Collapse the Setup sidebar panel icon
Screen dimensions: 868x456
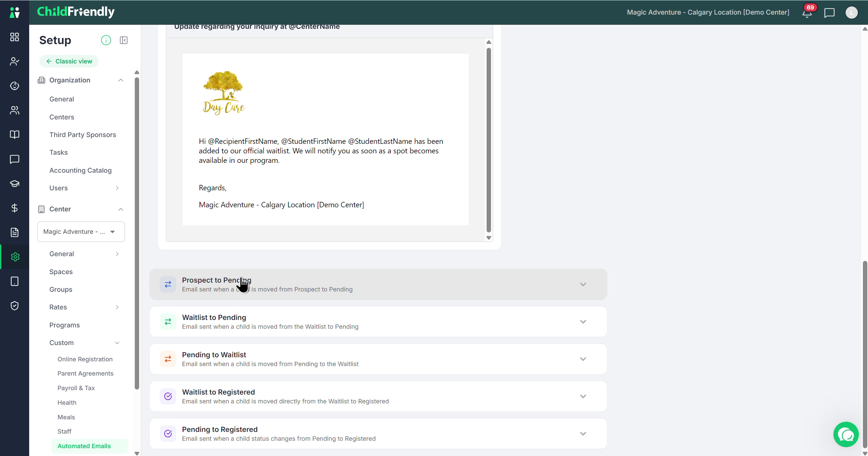pos(124,40)
